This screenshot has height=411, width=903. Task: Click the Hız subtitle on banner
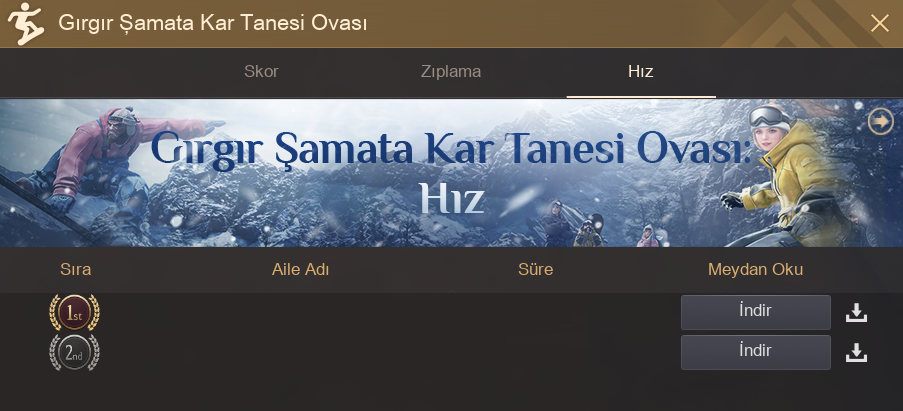[452, 199]
